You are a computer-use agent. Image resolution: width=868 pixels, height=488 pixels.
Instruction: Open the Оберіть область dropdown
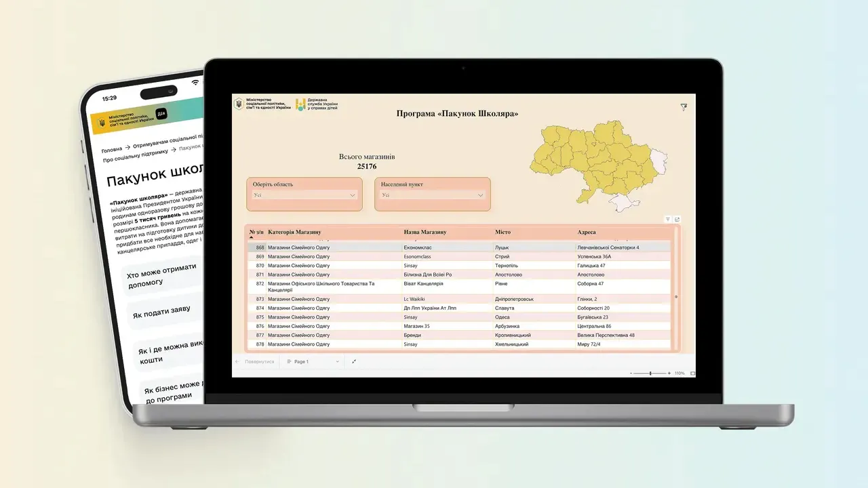click(x=304, y=195)
